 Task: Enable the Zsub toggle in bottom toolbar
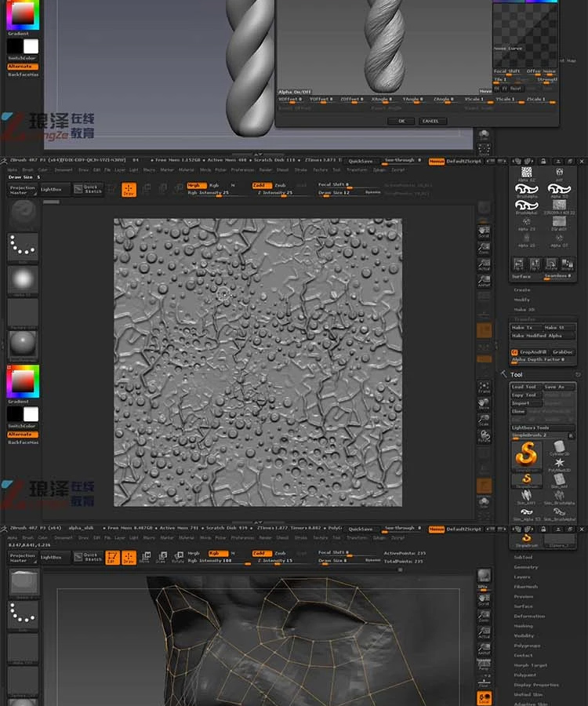[x=280, y=553]
